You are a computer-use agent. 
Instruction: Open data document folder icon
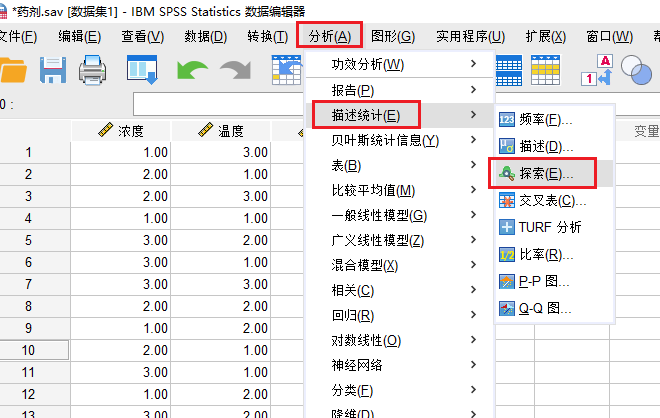13,70
